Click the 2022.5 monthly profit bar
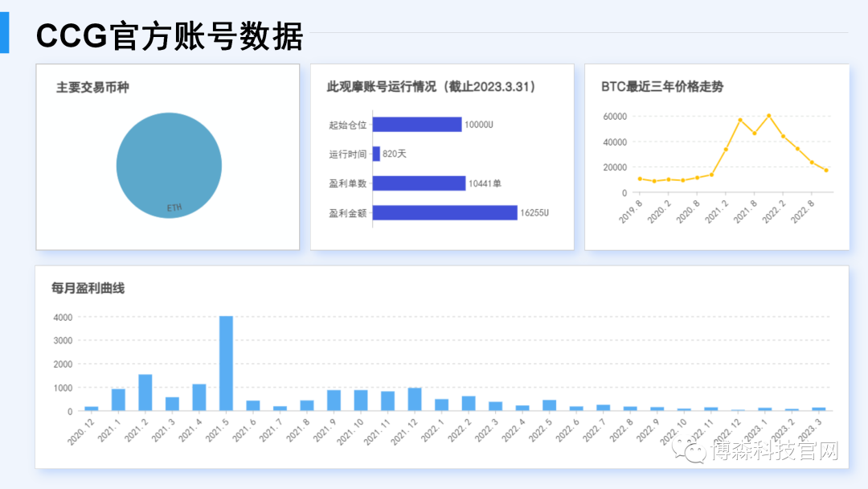 (549, 405)
